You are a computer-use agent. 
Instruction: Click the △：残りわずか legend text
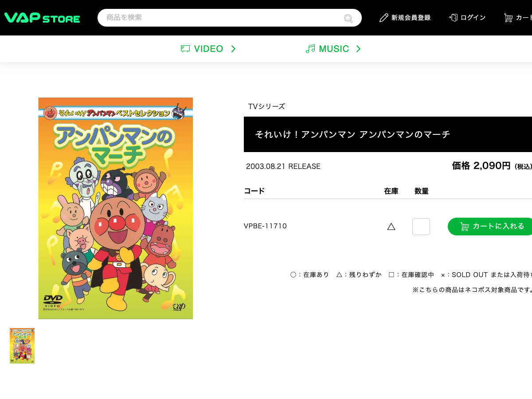[359, 275]
